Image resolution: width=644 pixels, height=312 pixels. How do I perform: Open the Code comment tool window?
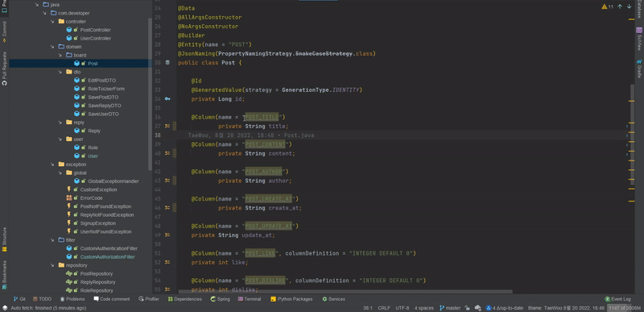(111, 299)
